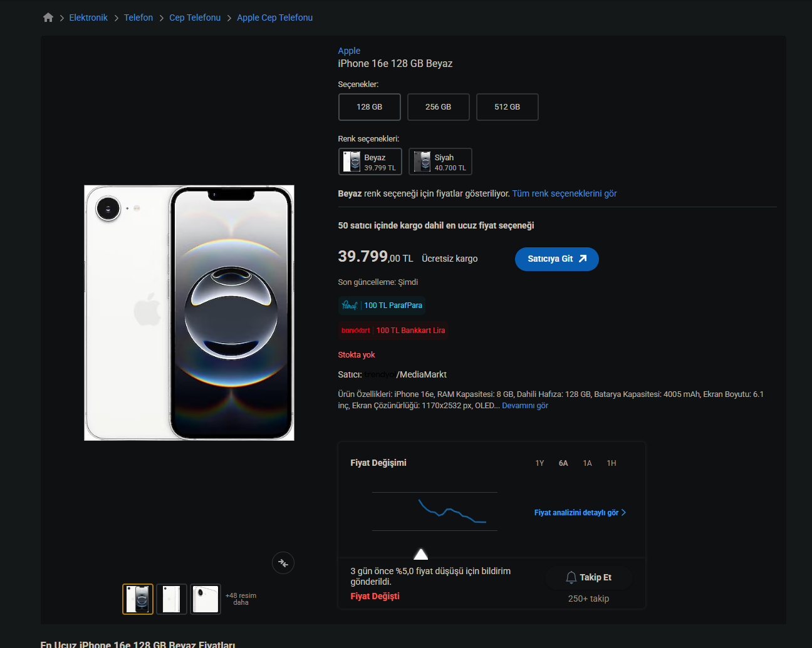The image size is (812, 648).
Task: Click the 'Fiyat Değişti' notification label
Action: coord(375,596)
